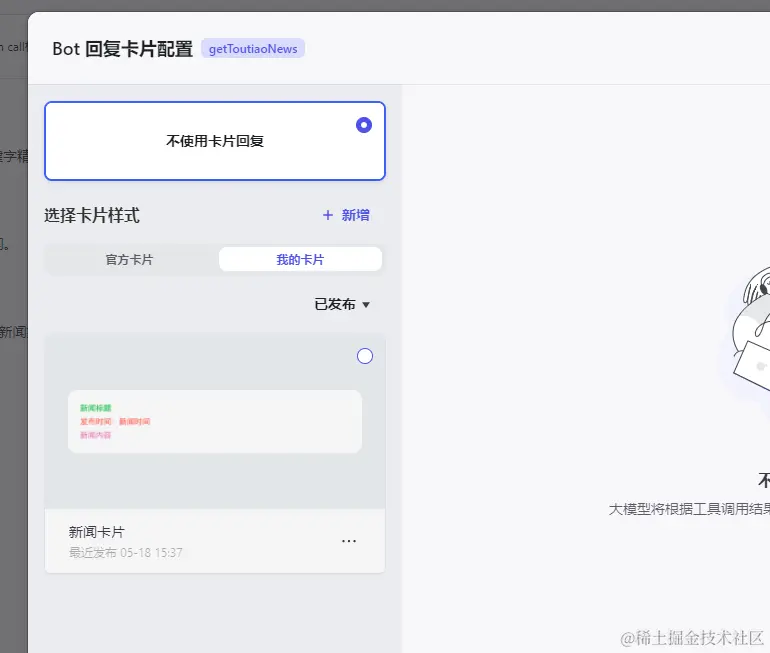Click the 不使用卡片回复 label text
The image size is (770, 653).
point(215,141)
